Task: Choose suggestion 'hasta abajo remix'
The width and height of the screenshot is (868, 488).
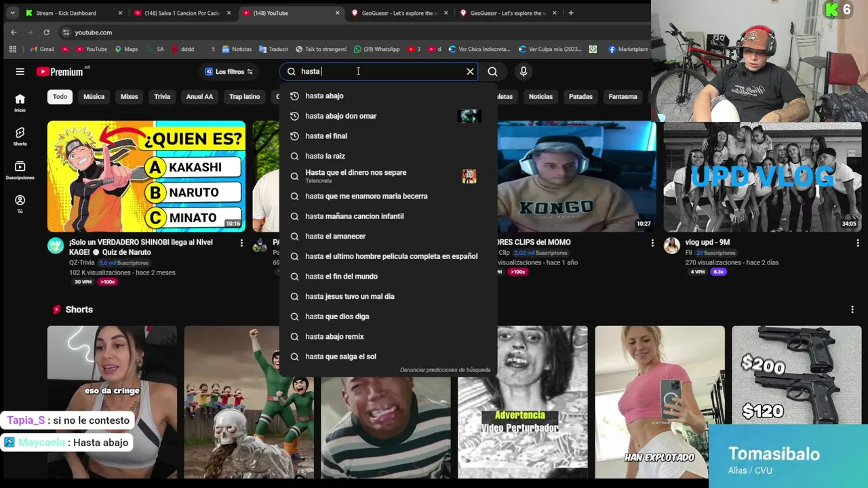Action: click(x=387, y=336)
